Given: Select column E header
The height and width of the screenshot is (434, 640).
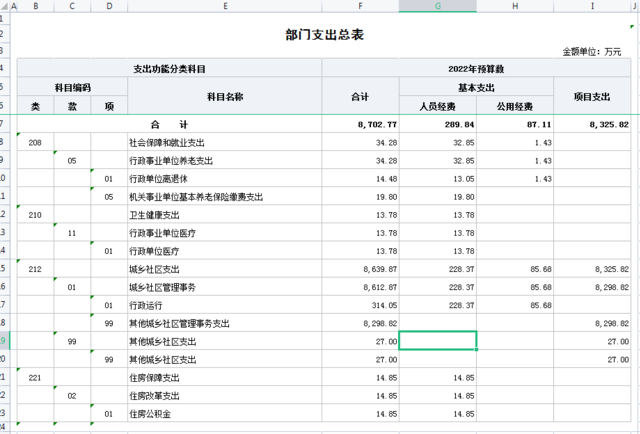Looking at the screenshot, I should pos(224,7).
